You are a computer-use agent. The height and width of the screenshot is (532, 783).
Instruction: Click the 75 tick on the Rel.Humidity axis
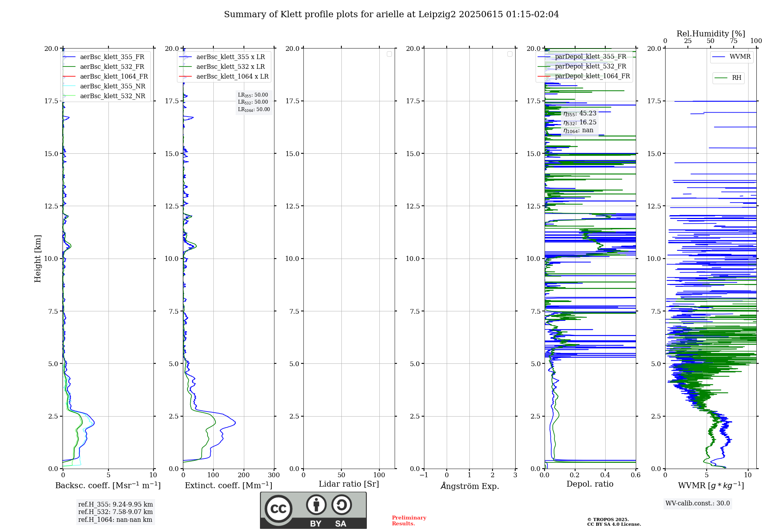coord(733,41)
